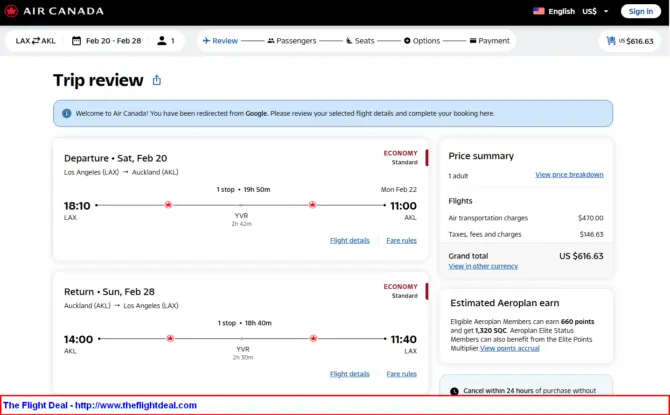Click the LAX to AKL route summary
The image size is (670, 415).
[x=35, y=41]
